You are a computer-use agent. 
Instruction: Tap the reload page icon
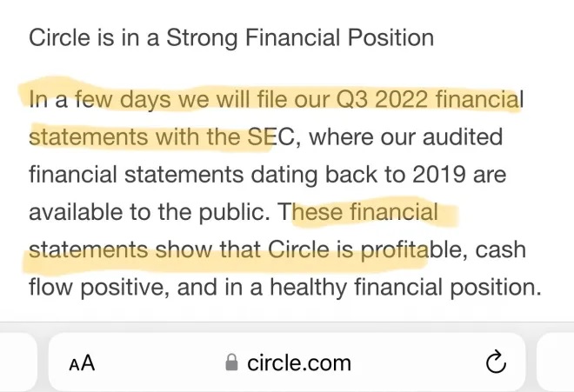495,362
